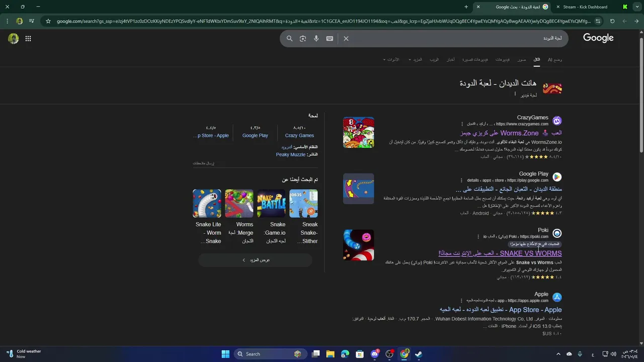
Task: Expand عرض المزيد (Show more) related searches
Action: [255, 260]
